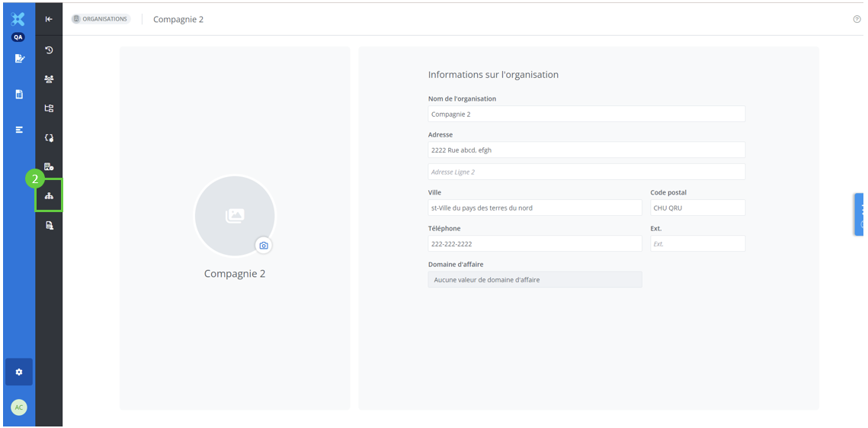The width and height of the screenshot is (868, 428).
Task: Click the Ville input field
Action: tap(535, 208)
